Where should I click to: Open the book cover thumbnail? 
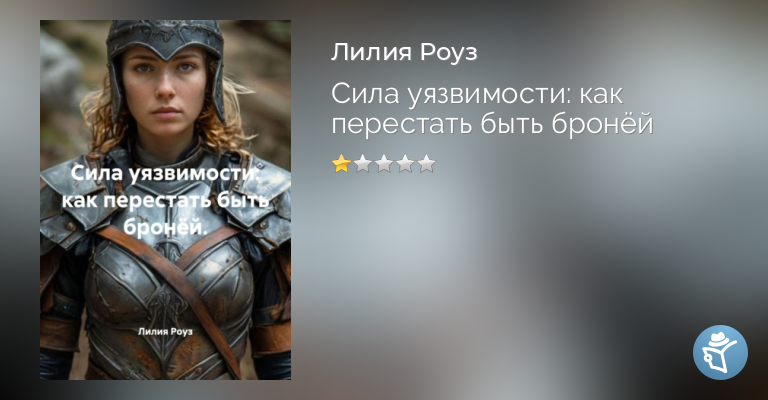166,200
